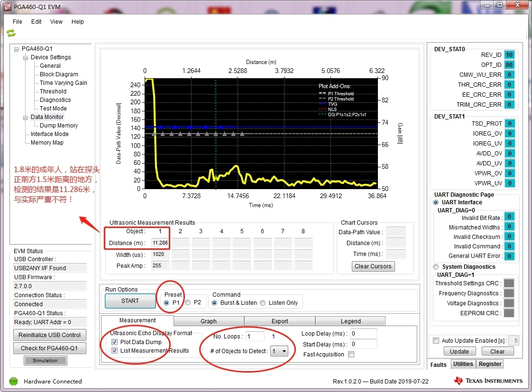
Task: Open Memory Map tree item
Action: click(x=47, y=143)
